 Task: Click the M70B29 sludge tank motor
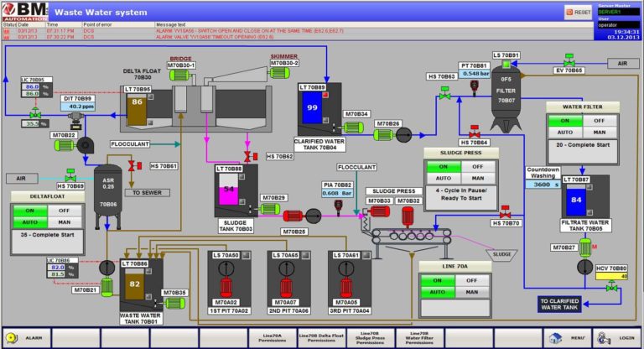pyautogui.click(x=270, y=208)
